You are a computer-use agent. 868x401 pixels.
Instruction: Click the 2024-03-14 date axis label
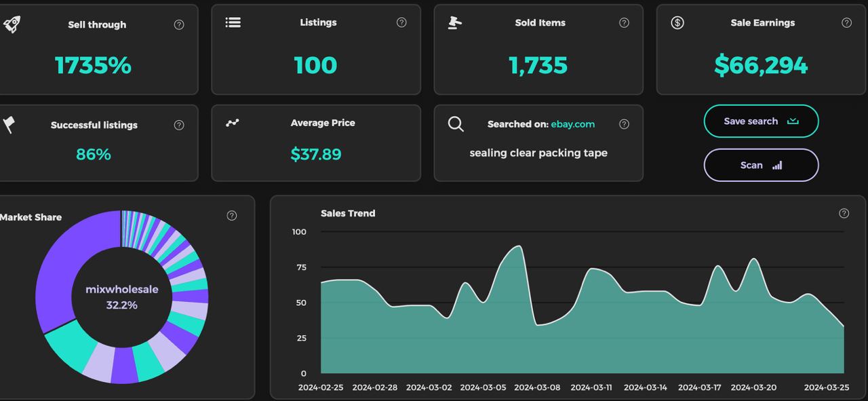(x=646, y=387)
